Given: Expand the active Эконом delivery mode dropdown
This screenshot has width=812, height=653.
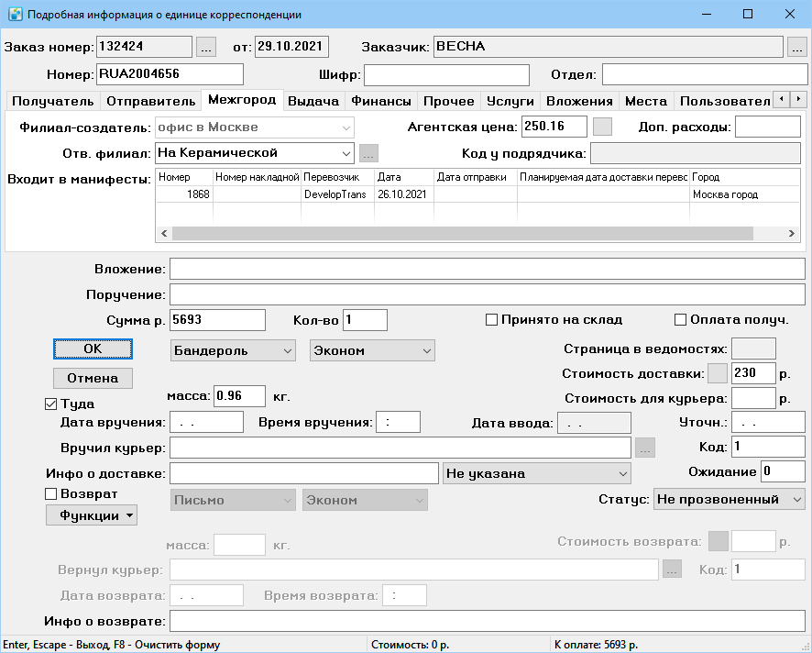Looking at the screenshot, I should [372, 351].
